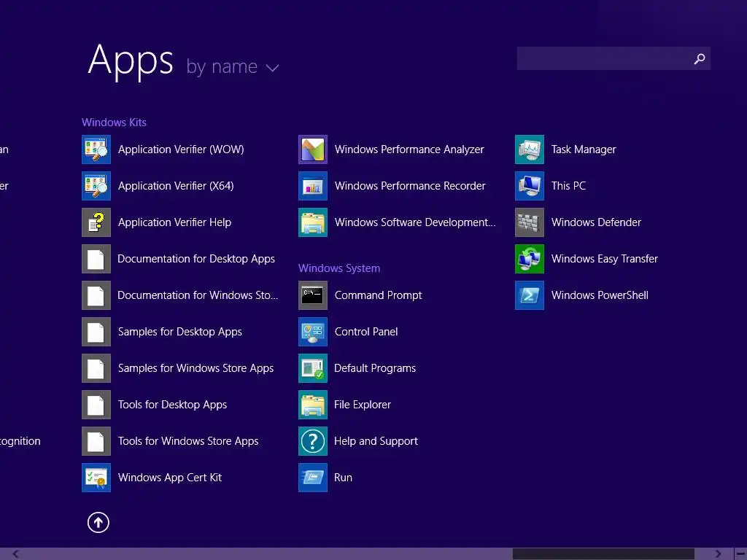Viewport: 747px width, 560px height.
Task: Open Documentation for Desktop Apps icon
Action: [x=96, y=259]
